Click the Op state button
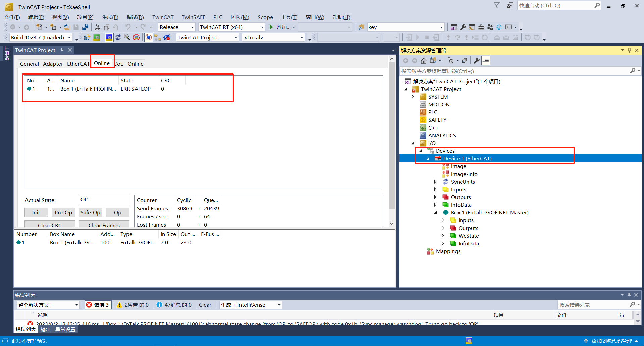This screenshot has height=346, width=644. [x=117, y=212]
